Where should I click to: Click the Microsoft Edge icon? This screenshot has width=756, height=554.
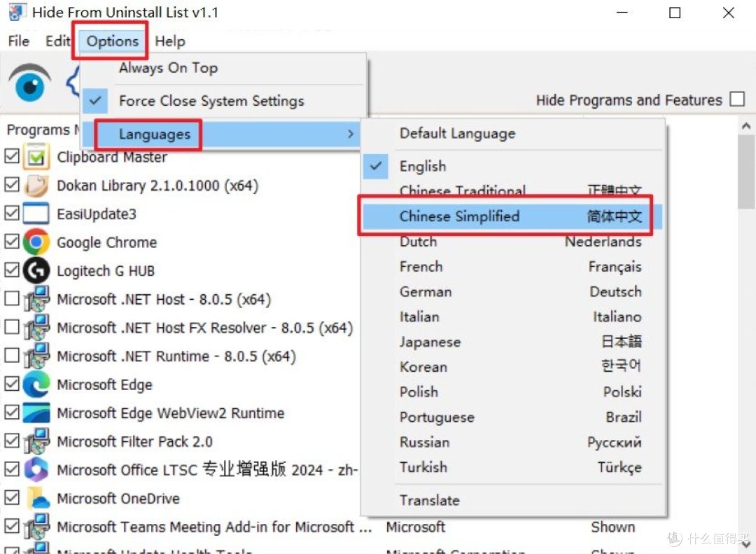tap(36, 384)
